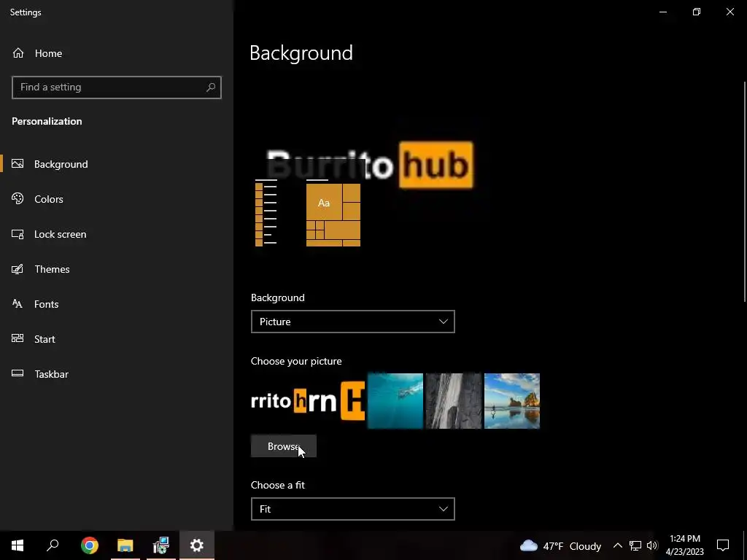Click the Start tiles icon in sidebar
Image resolution: width=747 pixels, height=560 pixels.
click(18, 338)
